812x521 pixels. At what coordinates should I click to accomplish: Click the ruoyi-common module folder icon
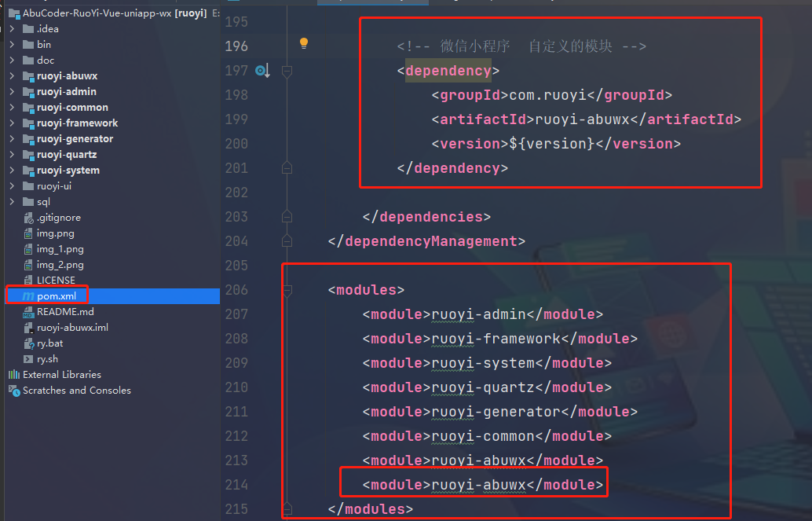click(28, 108)
